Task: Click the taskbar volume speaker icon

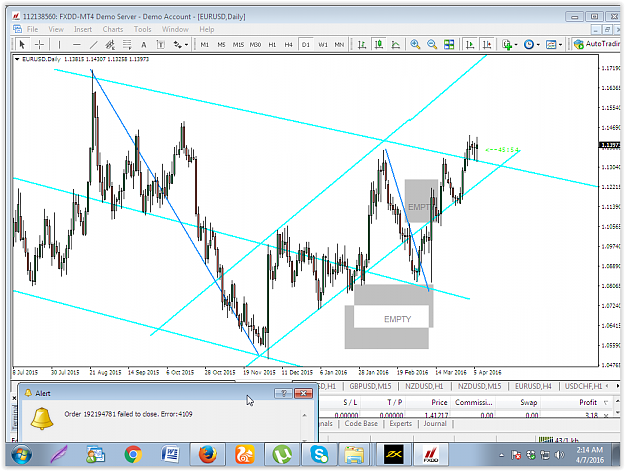Action: pos(560,455)
